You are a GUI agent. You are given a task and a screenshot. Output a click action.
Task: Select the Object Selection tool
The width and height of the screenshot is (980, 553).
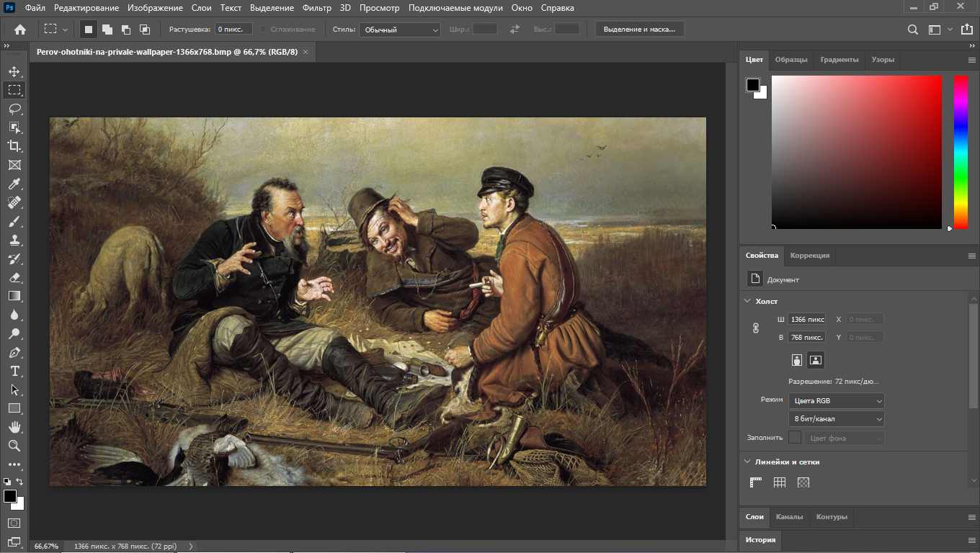click(14, 127)
